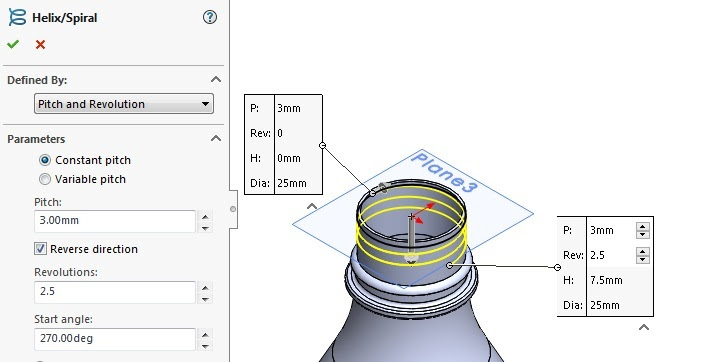Increase Pitch value with up arrow

pos(205,217)
